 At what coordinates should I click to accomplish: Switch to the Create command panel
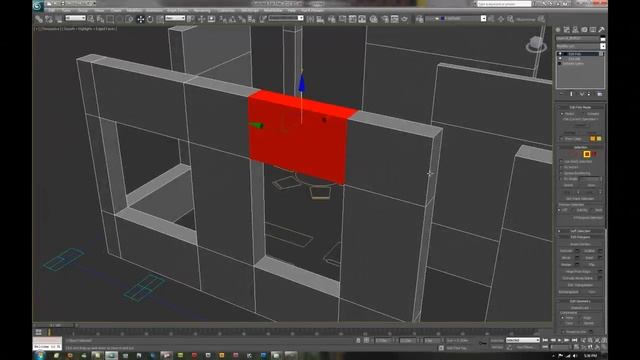pos(558,29)
